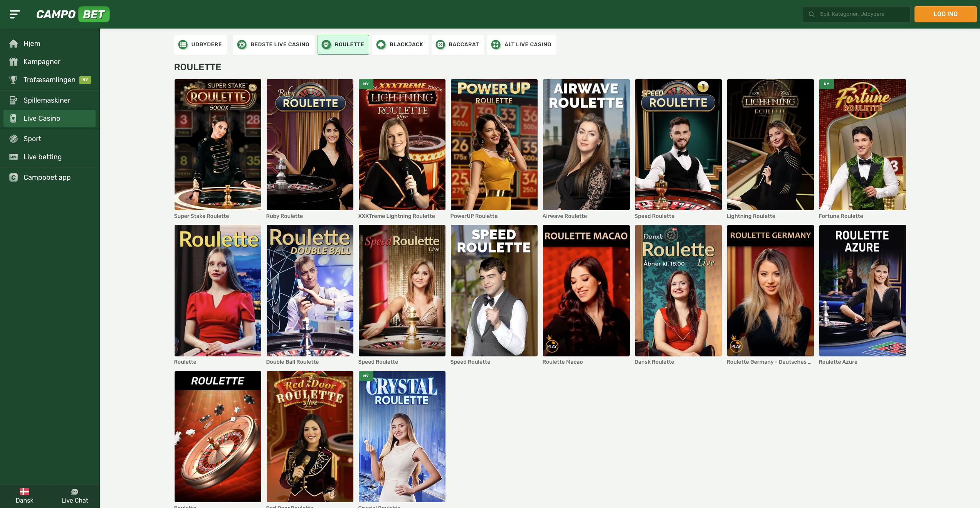The width and height of the screenshot is (980, 508).
Task: Open the Live Chat support button
Action: [75, 496]
